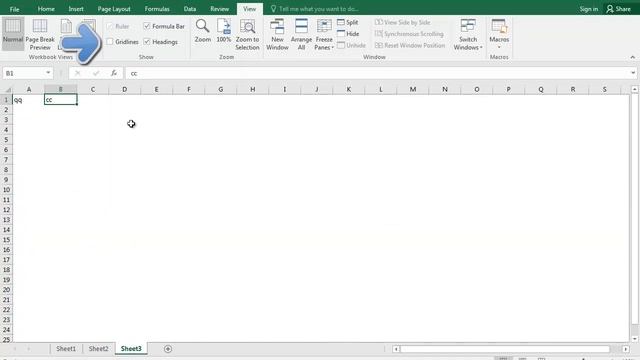Reset zoom to 100%

point(224,32)
